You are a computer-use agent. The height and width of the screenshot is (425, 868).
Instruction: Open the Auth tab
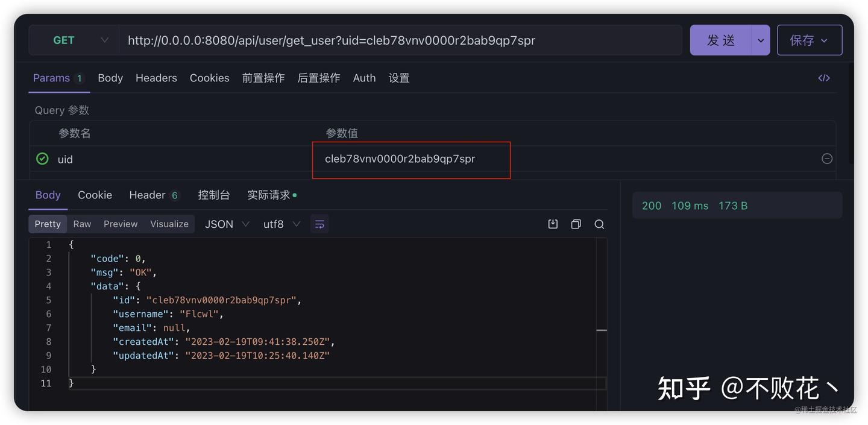point(364,78)
